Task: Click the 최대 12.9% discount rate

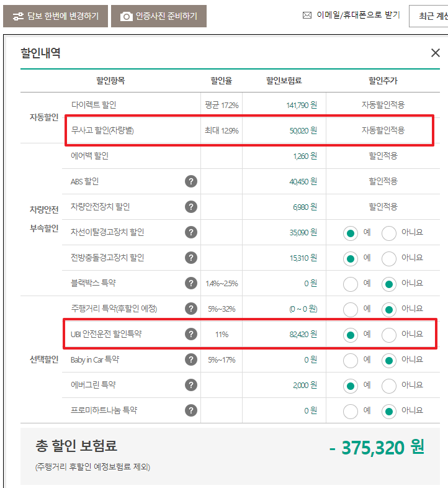Action: click(222, 131)
